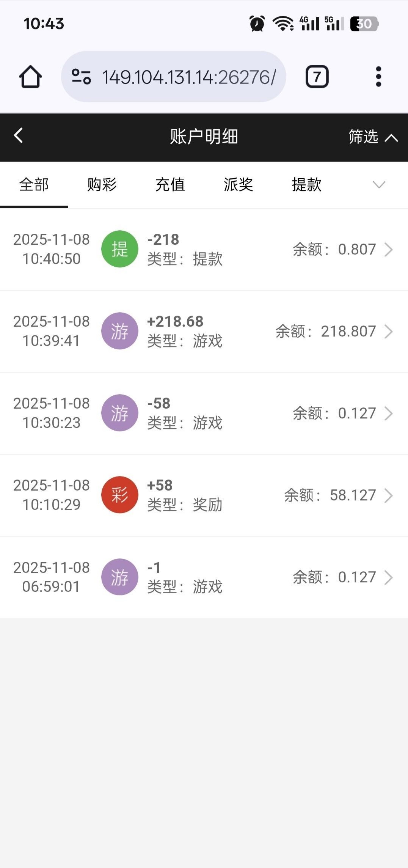Go back using the header arrow

pyautogui.click(x=18, y=135)
